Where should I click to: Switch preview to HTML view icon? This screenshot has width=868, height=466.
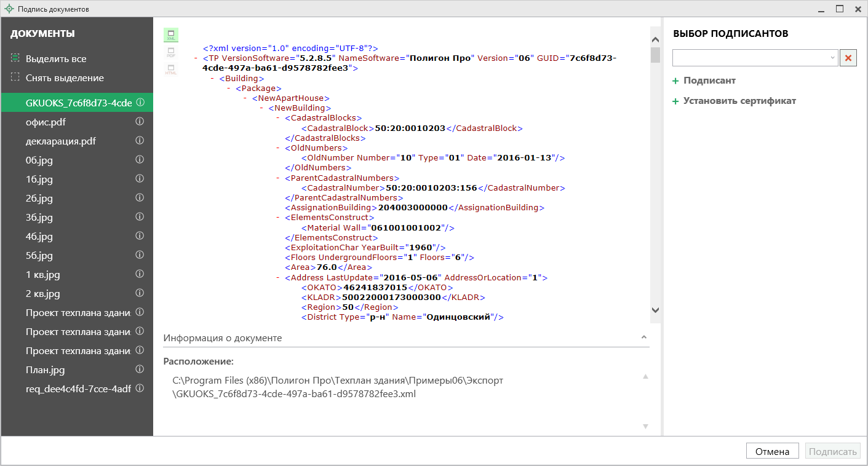point(171,70)
